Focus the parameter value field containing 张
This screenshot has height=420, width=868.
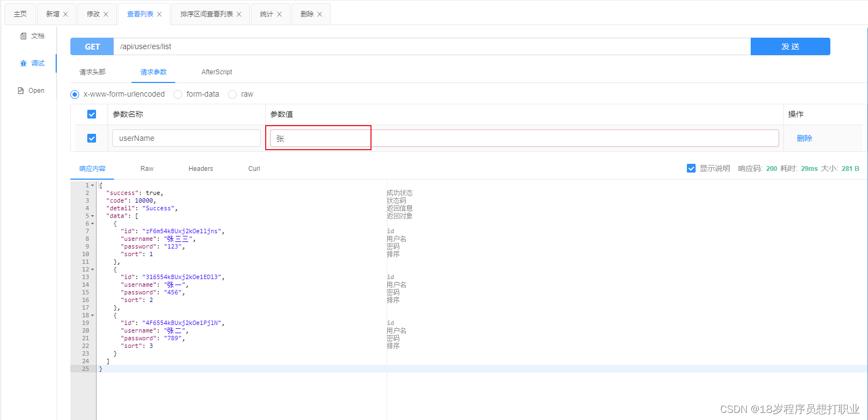(x=524, y=138)
